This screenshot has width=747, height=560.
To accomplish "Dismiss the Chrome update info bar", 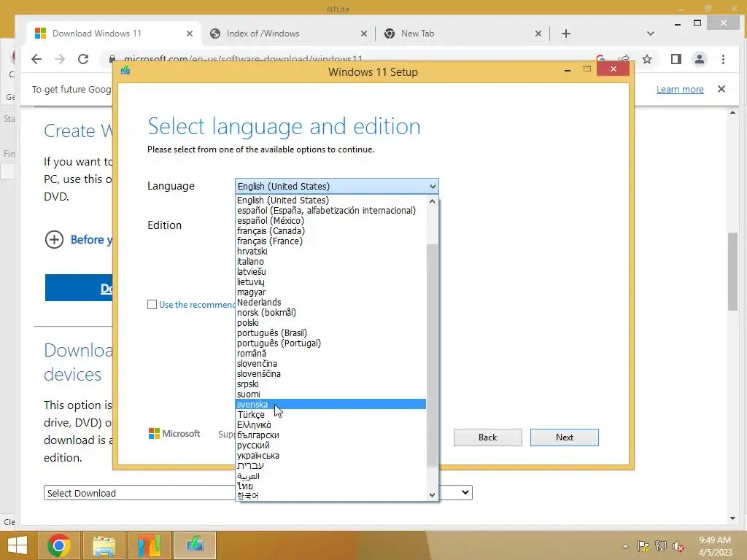I will [721, 89].
